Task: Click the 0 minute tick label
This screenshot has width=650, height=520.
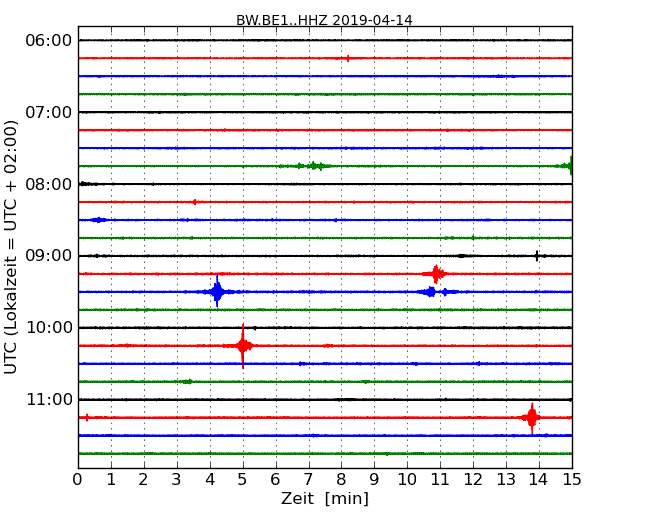Action: pos(78,479)
